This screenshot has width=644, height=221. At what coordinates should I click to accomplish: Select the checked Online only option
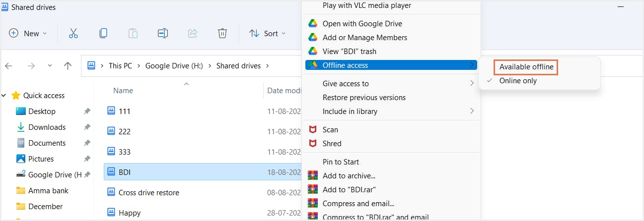click(518, 81)
